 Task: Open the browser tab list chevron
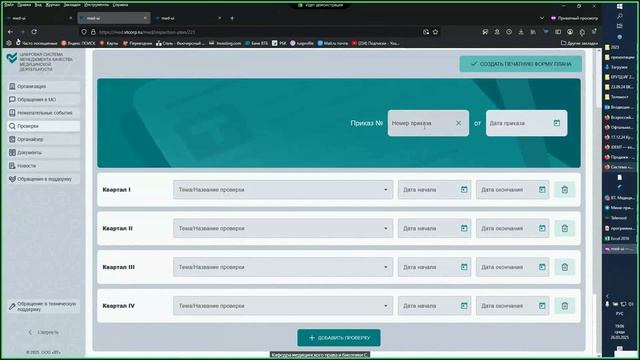click(x=542, y=18)
